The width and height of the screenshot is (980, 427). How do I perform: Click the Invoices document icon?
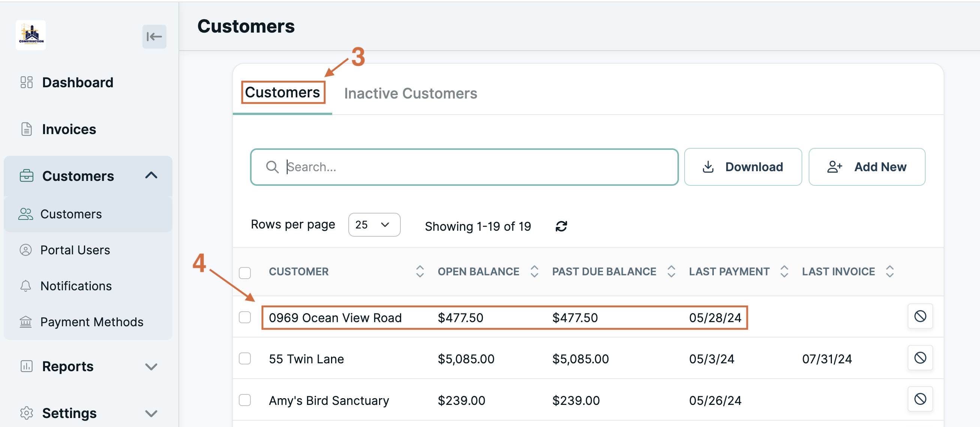(26, 129)
